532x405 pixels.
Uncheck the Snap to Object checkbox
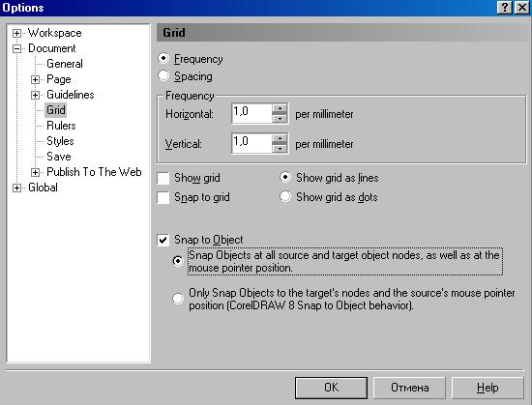[x=163, y=240]
